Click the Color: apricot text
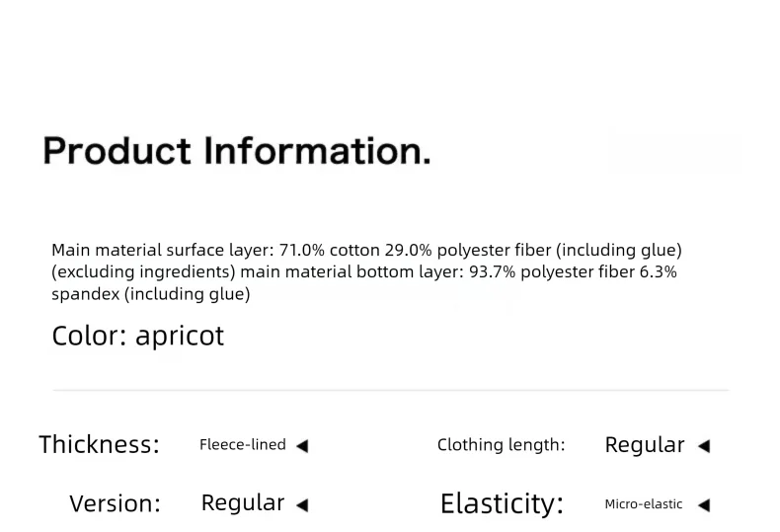 pos(138,337)
